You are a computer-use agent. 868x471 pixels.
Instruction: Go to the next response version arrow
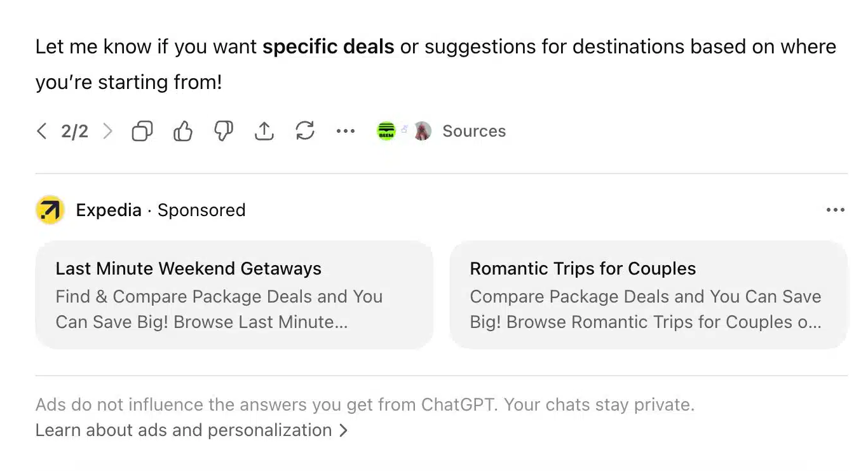click(108, 132)
